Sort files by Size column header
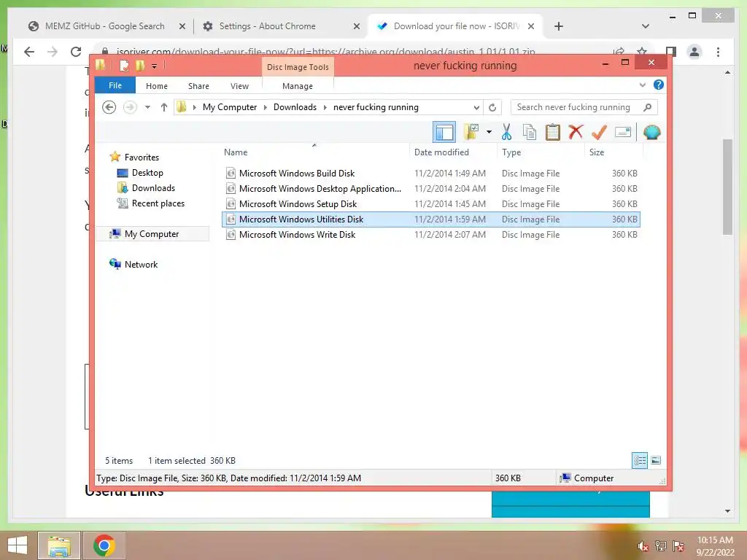 coord(614,152)
